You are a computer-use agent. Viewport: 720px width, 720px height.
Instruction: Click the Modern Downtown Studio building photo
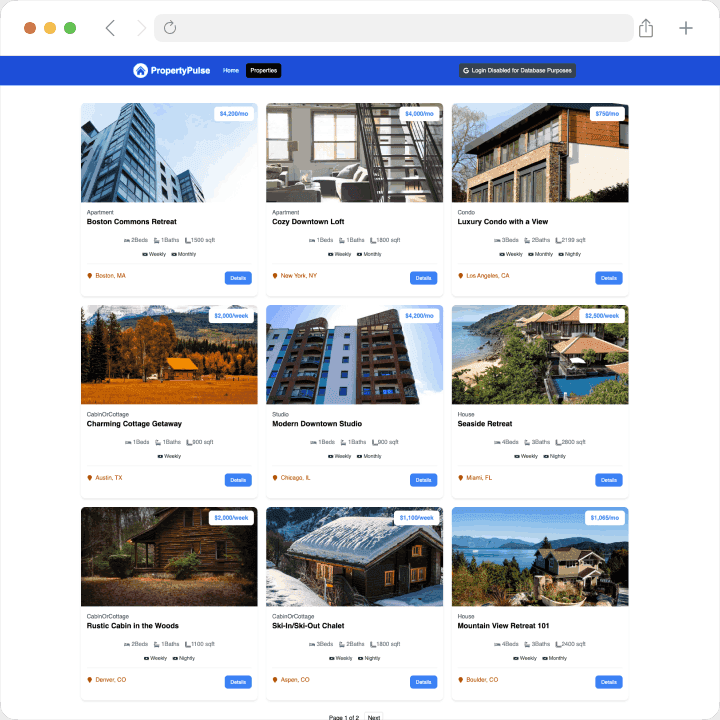click(x=354, y=354)
